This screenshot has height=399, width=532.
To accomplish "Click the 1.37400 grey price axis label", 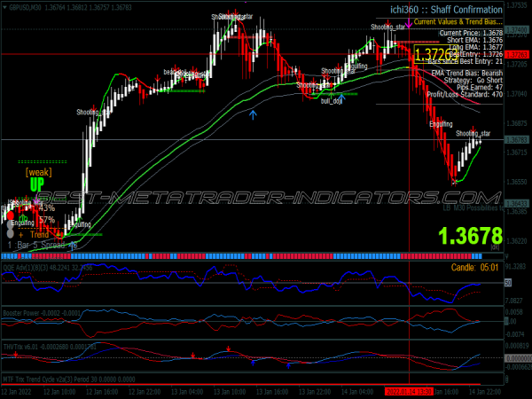I will pyautogui.click(x=518, y=30).
